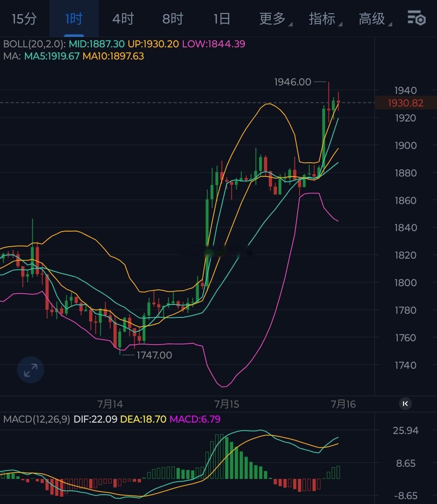Tap the DIF:22.09 value
The width and height of the screenshot is (437, 504).
pos(95,419)
